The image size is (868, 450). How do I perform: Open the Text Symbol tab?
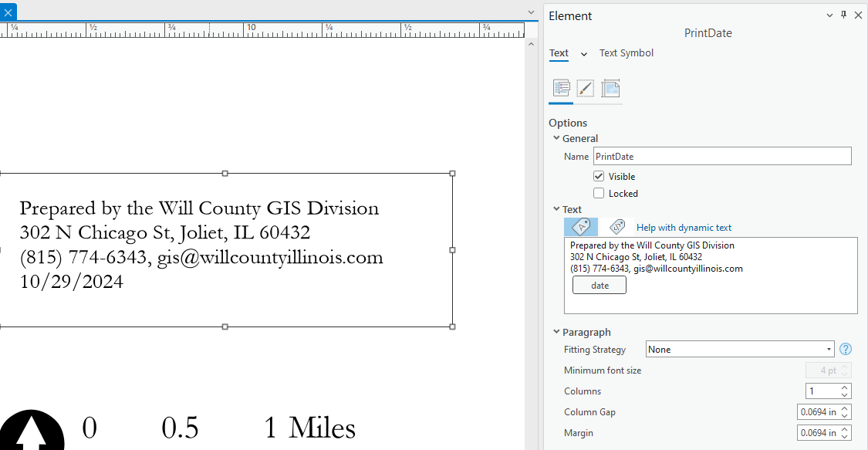(x=626, y=53)
